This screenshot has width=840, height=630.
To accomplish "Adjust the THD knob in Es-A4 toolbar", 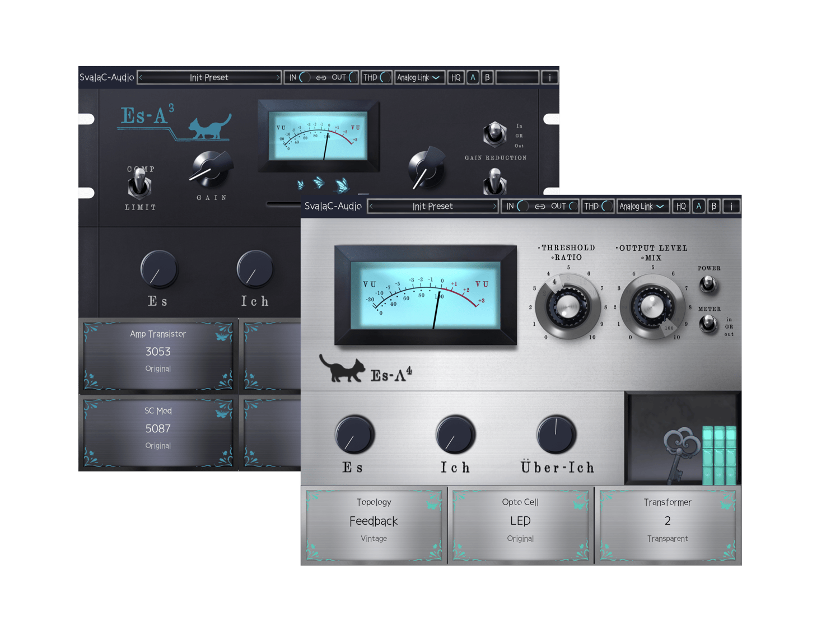I will pos(606,207).
